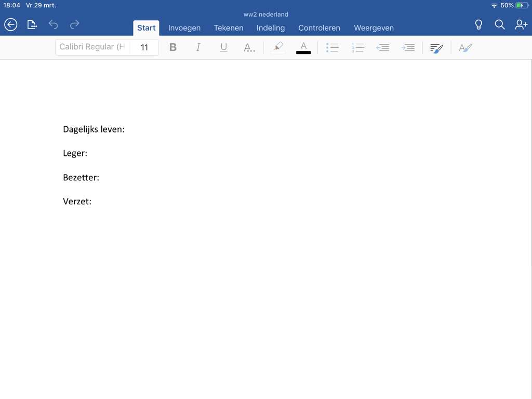Image resolution: width=532 pixels, height=399 pixels.
Task: Insert a bulleted list
Action: pyautogui.click(x=332, y=47)
